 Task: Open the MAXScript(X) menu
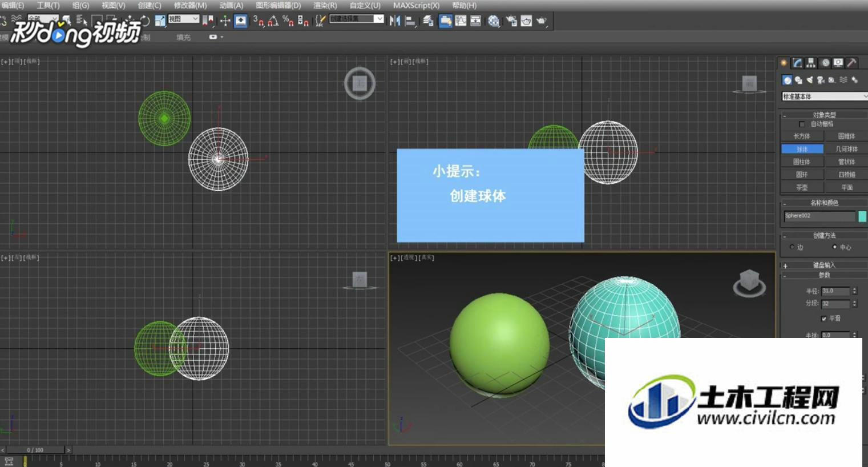point(416,5)
